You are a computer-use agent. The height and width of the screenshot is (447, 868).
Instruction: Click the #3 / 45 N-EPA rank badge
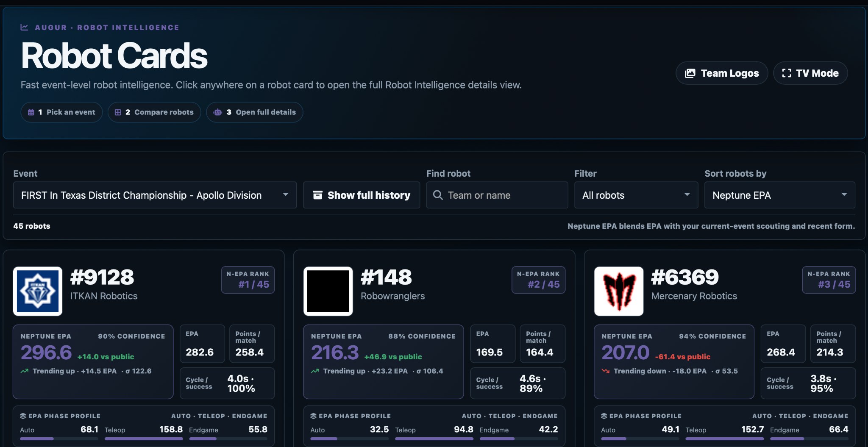829,280
